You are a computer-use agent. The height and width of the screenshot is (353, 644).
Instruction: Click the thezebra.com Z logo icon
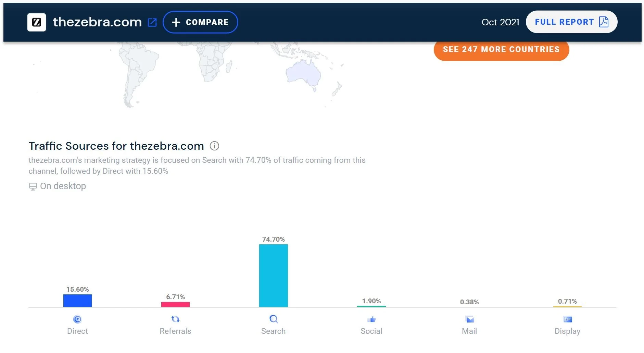(37, 22)
